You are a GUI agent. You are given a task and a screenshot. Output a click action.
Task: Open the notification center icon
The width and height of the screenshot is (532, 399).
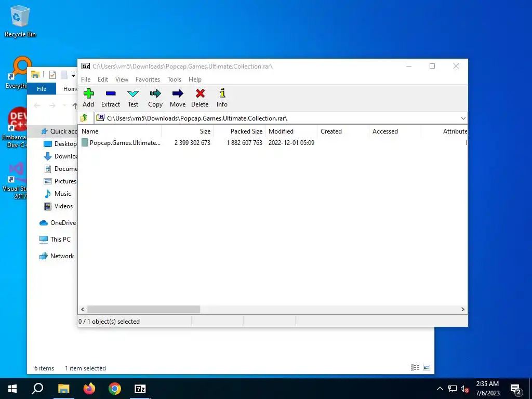pyautogui.click(x=516, y=389)
